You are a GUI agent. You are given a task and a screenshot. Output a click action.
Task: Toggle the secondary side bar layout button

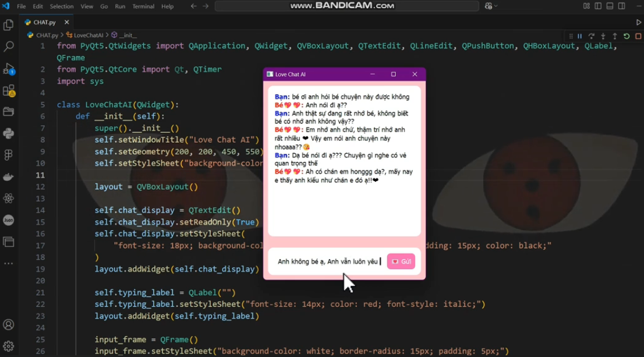(x=621, y=6)
